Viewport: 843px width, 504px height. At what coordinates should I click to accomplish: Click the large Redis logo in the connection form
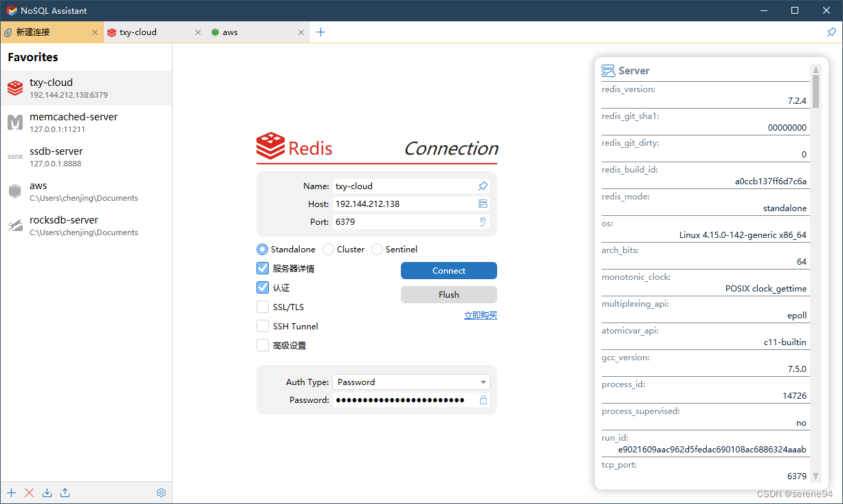click(270, 146)
